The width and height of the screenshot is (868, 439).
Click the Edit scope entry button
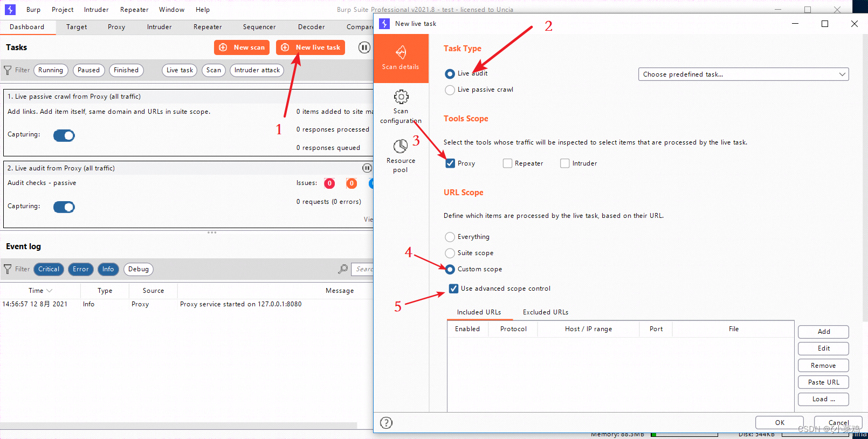click(823, 348)
